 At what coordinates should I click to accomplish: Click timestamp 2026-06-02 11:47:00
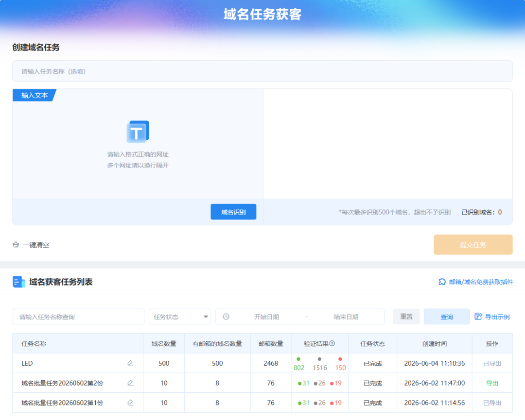(x=434, y=383)
